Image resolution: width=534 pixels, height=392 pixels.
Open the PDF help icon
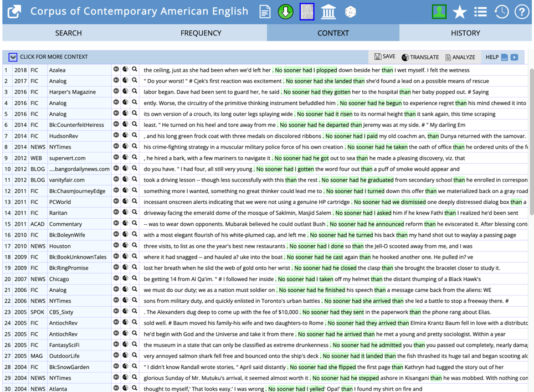pyautogui.click(x=505, y=57)
